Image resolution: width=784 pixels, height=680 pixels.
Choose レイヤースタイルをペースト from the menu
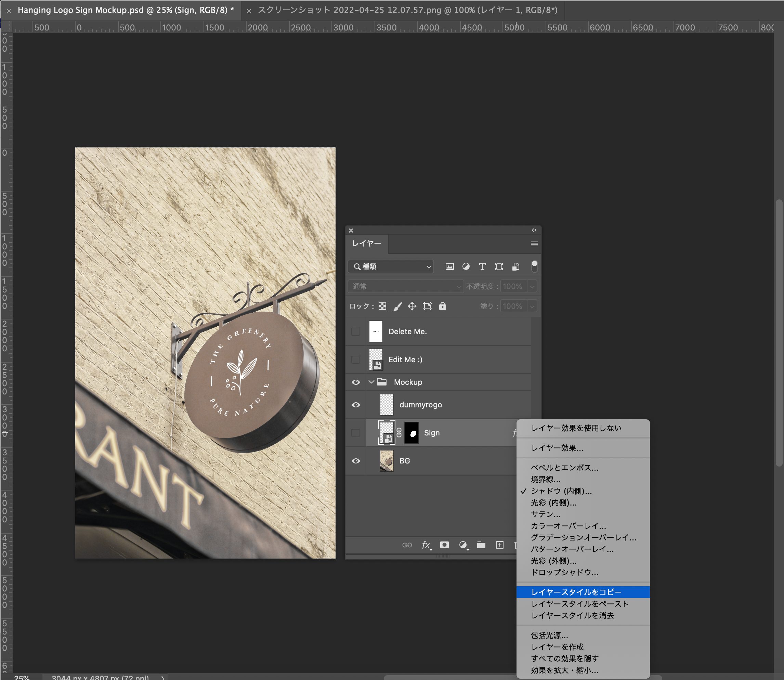click(579, 604)
